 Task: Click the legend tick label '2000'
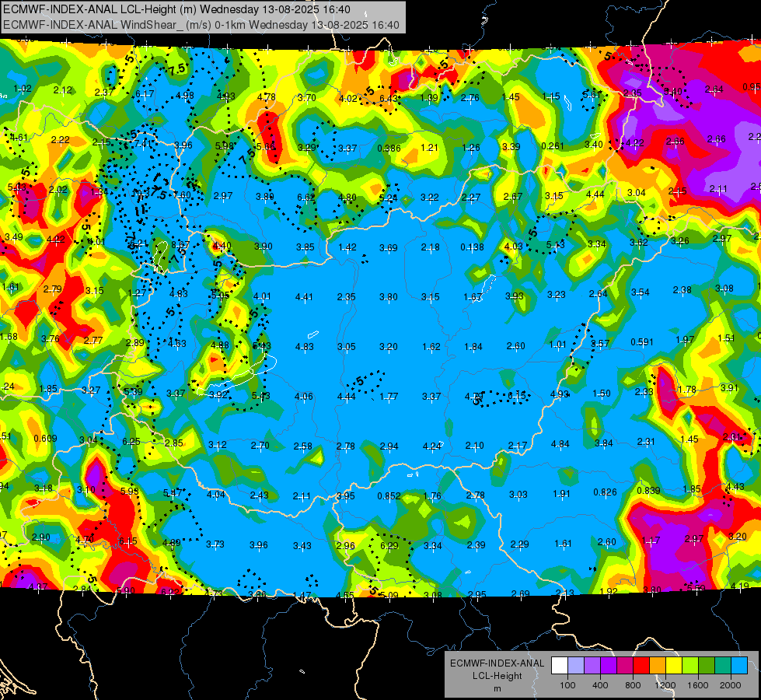731,685
